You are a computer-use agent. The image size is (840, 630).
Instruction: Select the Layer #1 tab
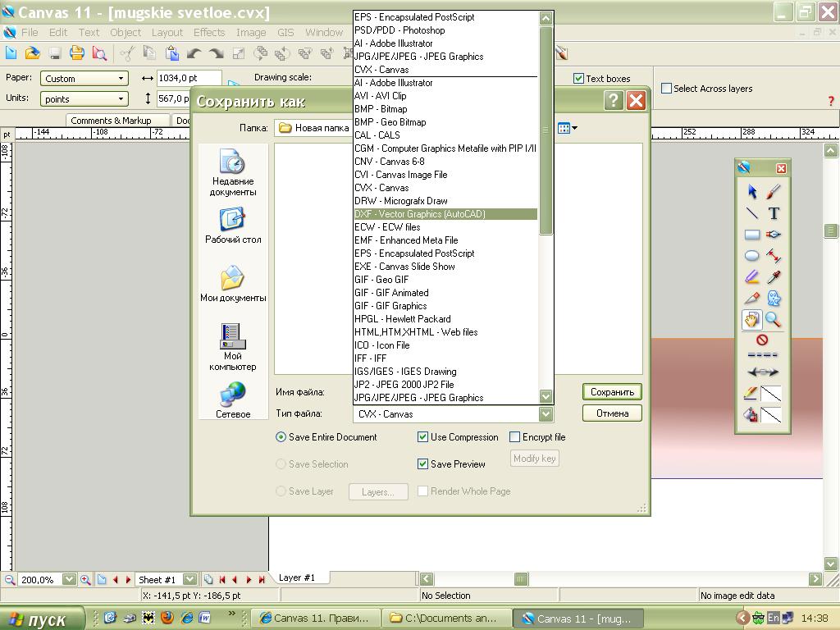tap(297, 577)
